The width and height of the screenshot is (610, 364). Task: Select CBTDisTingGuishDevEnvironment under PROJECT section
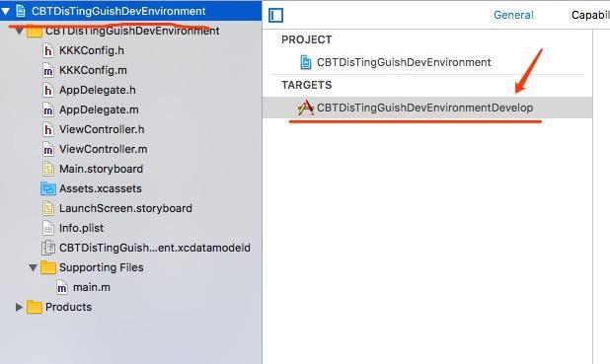404,62
